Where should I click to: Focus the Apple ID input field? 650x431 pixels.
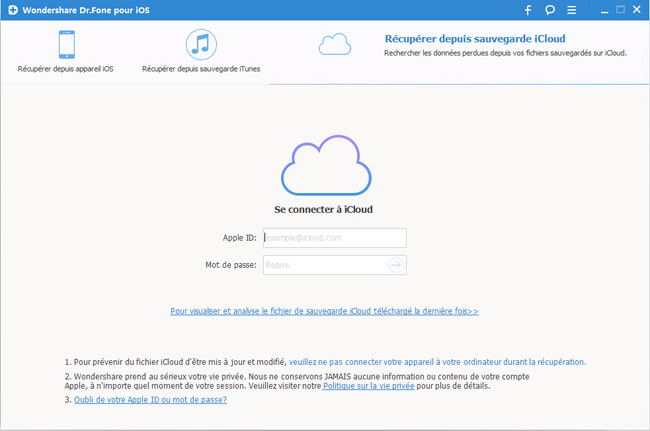334,238
